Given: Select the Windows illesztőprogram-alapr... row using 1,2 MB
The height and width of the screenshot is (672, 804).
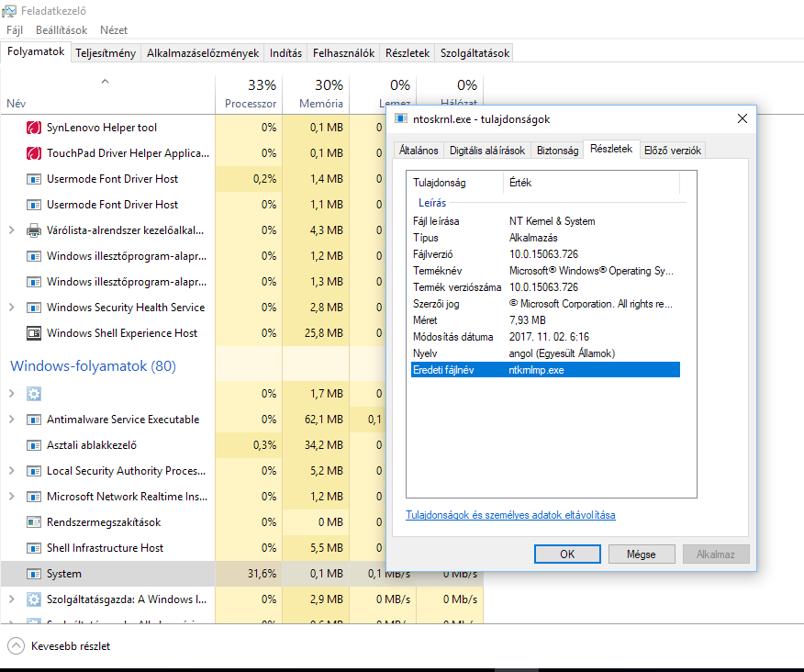Looking at the screenshot, I should tap(193, 256).
